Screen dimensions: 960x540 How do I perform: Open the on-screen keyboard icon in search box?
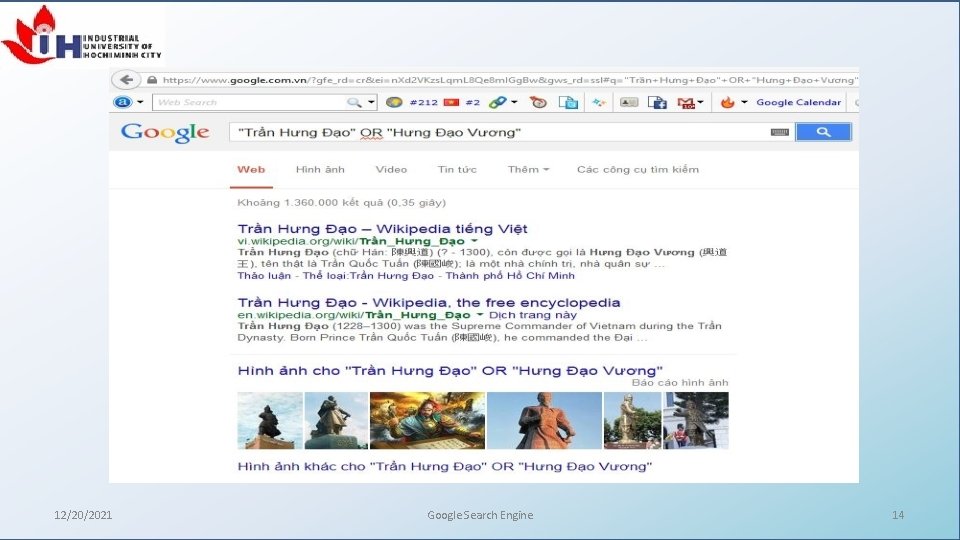tap(779, 132)
